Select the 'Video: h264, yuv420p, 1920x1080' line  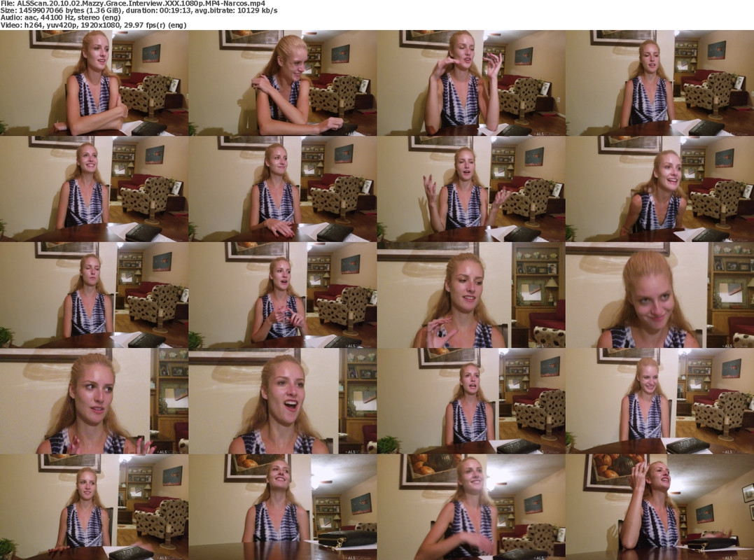93,25
